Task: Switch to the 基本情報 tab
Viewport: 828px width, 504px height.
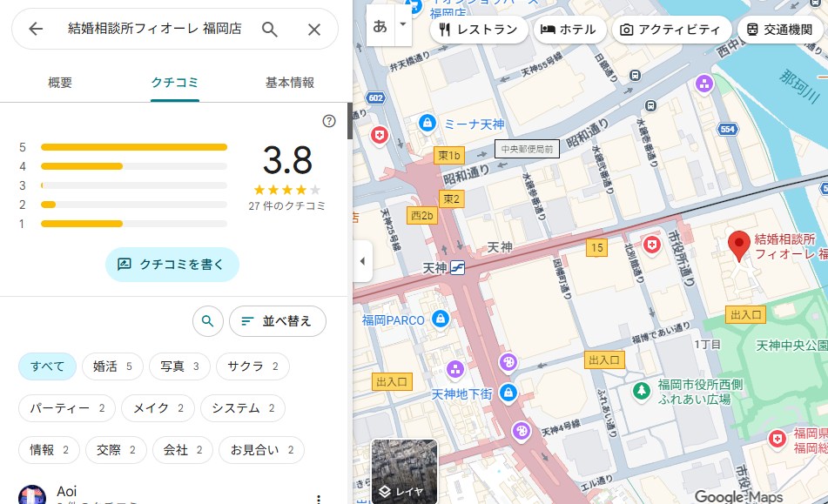Action: pyautogui.click(x=290, y=83)
